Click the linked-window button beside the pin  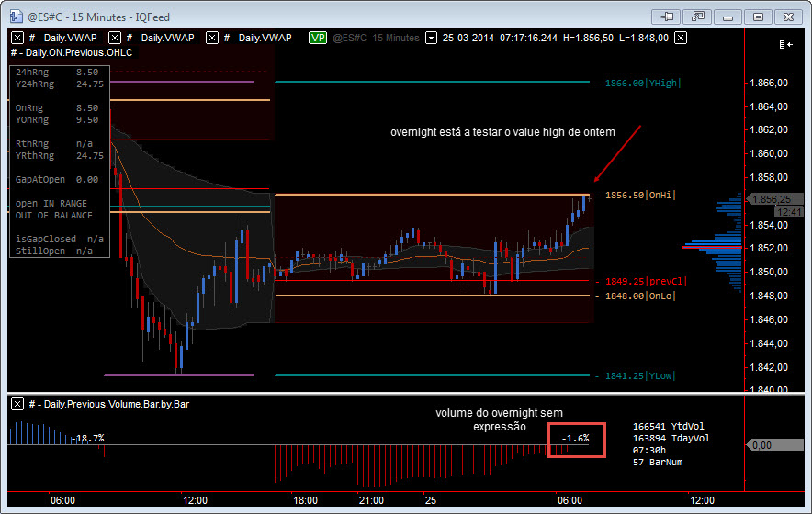pyautogui.click(x=697, y=17)
